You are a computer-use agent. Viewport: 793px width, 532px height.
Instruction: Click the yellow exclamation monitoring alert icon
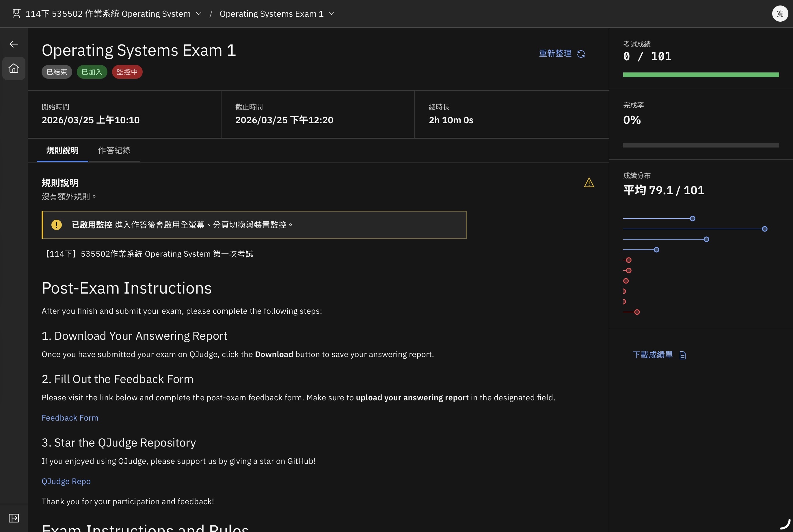click(x=56, y=225)
